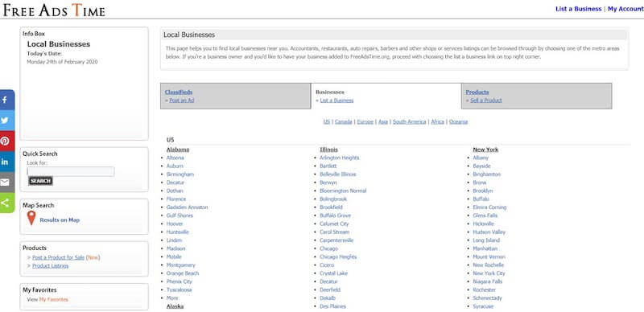Open the Sell a Product link
644x312 pixels.
point(486,101)
